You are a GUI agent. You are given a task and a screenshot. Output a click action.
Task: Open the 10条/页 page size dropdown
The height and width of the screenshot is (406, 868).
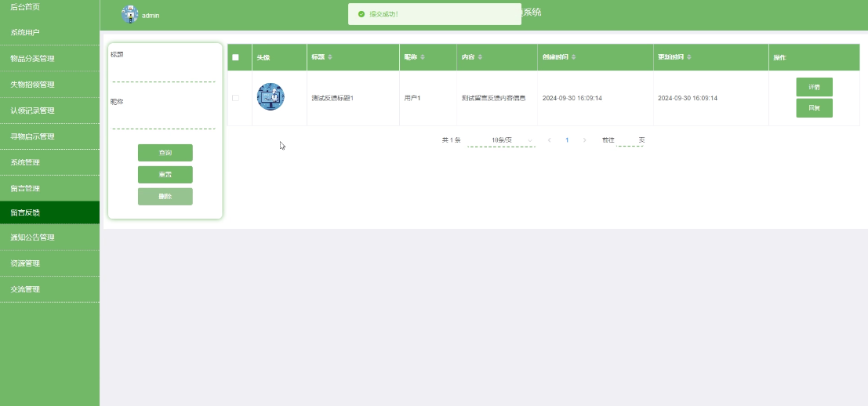coord(502,140)
